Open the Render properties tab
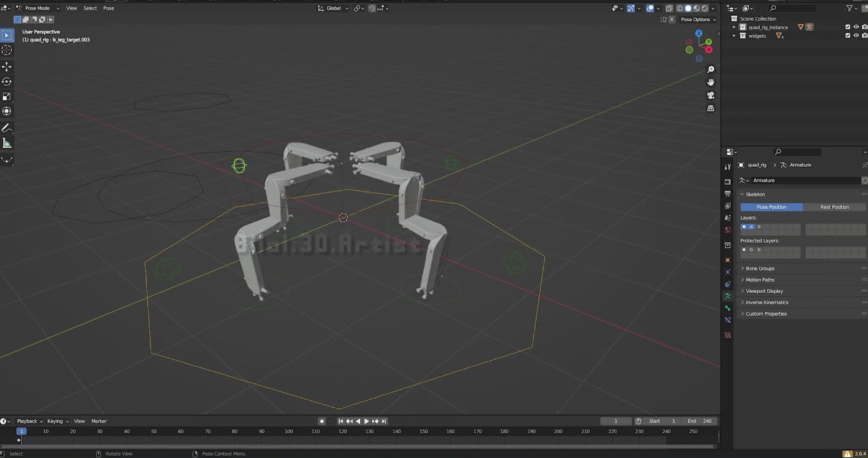Screen dimensions: 868x458 (x=728, y=181)
